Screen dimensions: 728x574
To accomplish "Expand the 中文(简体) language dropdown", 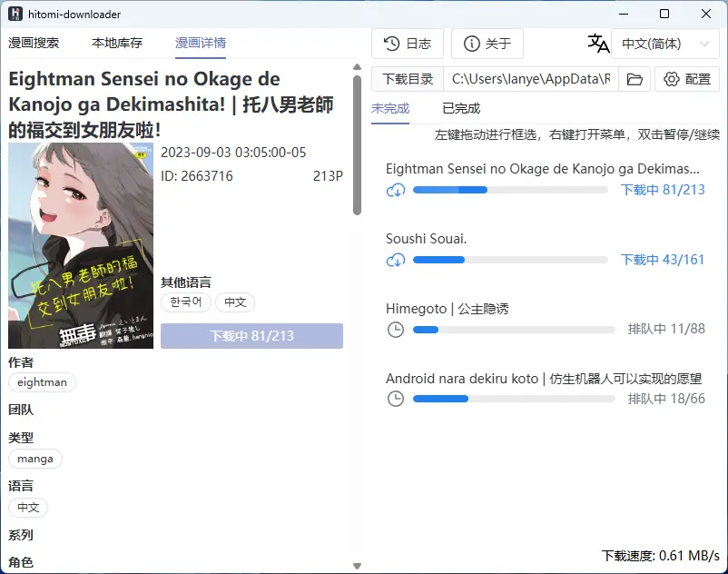I will click(665, 44).
